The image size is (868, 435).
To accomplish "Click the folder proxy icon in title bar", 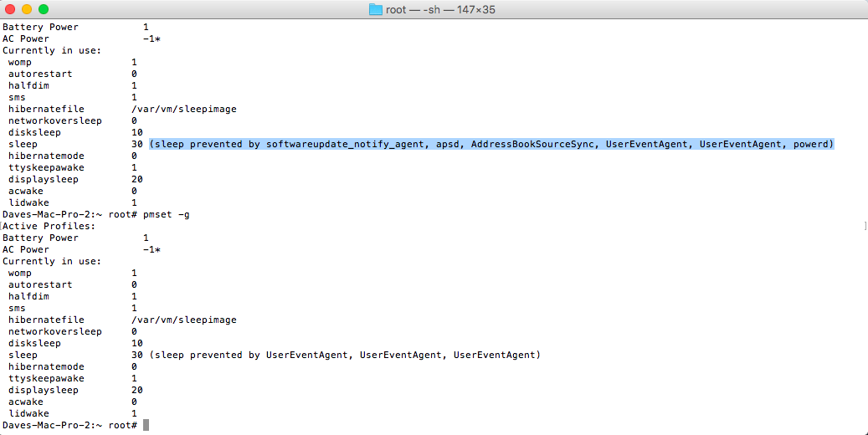I will pos(376,9).
